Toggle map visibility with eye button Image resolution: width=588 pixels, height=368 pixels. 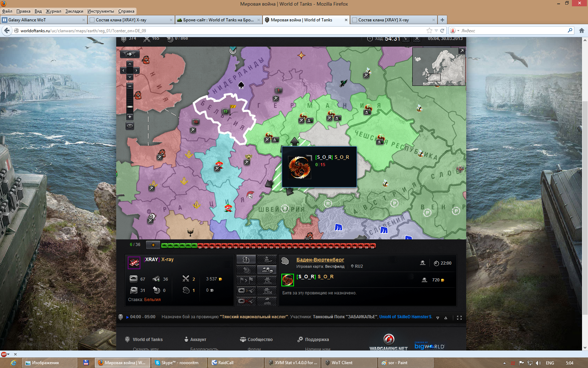pyautogui.click(x=130, y=126)
